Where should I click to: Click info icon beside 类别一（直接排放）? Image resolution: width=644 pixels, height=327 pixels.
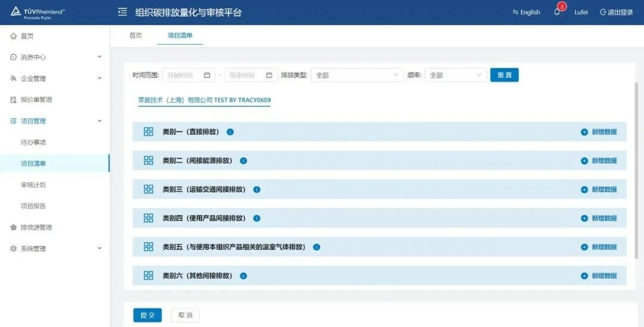230,132
